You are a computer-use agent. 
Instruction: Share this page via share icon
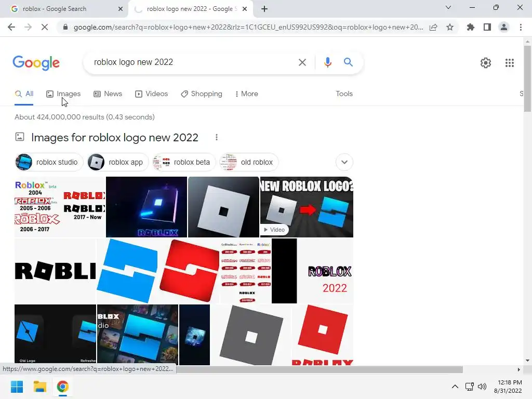coord(433,27)
